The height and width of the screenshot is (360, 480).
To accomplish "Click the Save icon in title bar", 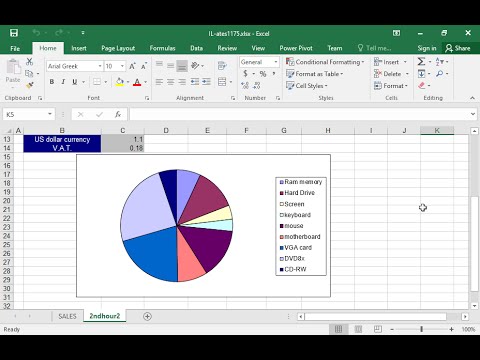I will tap(14, 33).
